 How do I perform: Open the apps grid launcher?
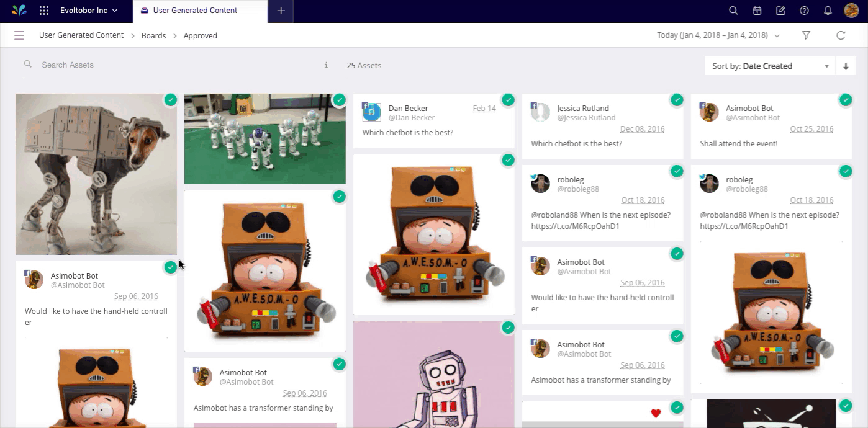click(x=44, y=11)
